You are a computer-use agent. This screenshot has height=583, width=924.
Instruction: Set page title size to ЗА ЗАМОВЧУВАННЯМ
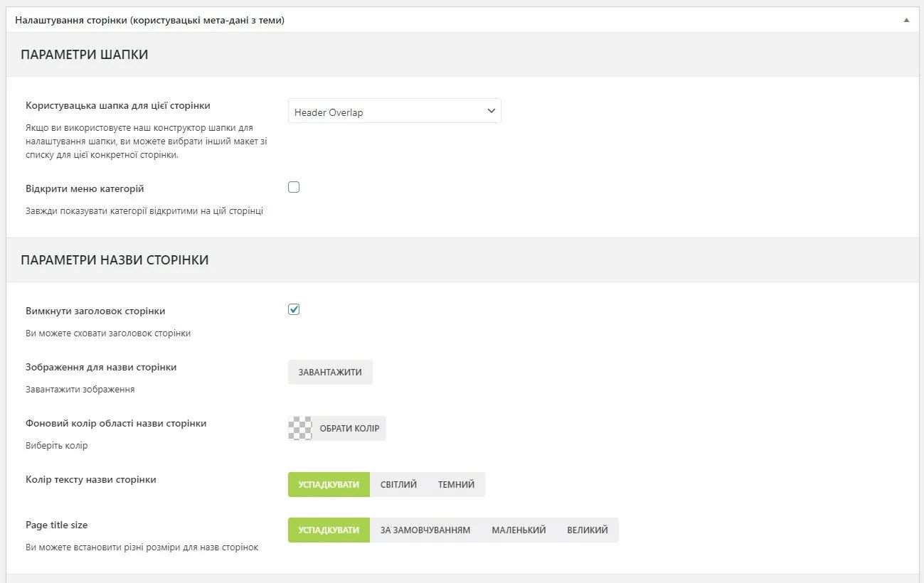425,530
